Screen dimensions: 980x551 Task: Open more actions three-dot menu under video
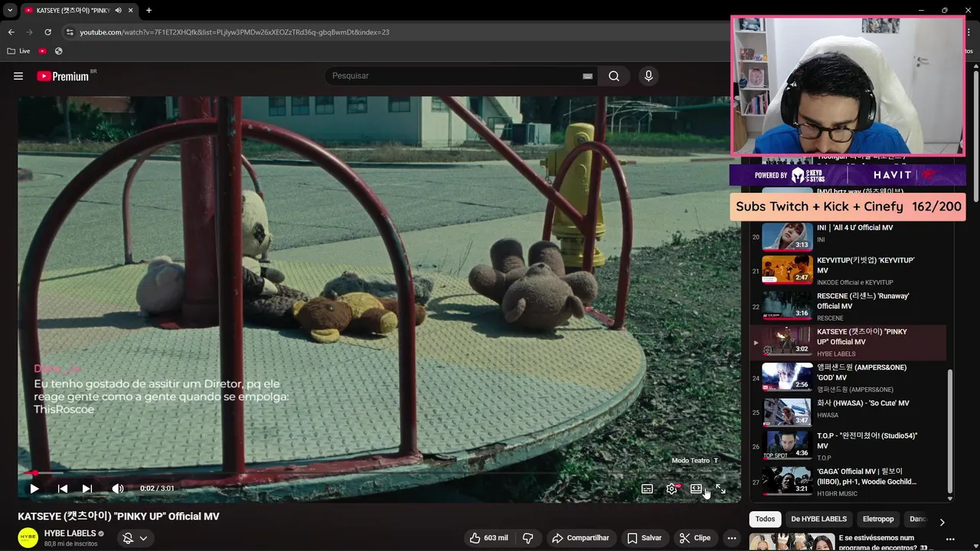(731, 538)
